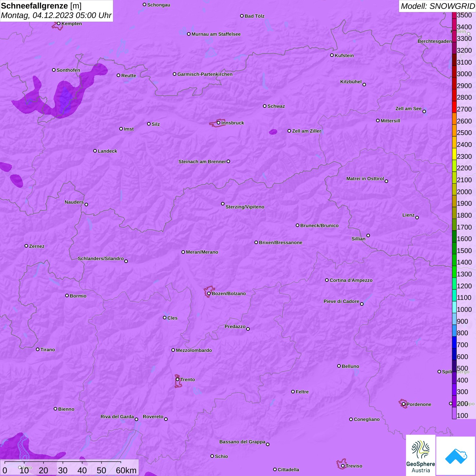
Task: Click the Sterzing/Vipiteno label
Action: (245, 207)
